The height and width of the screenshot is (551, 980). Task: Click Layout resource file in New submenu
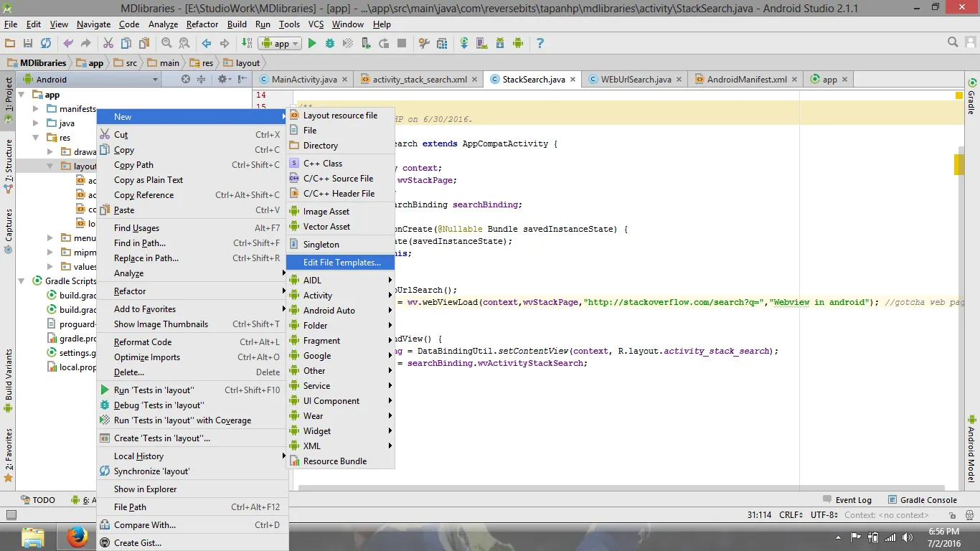[340, 116]
